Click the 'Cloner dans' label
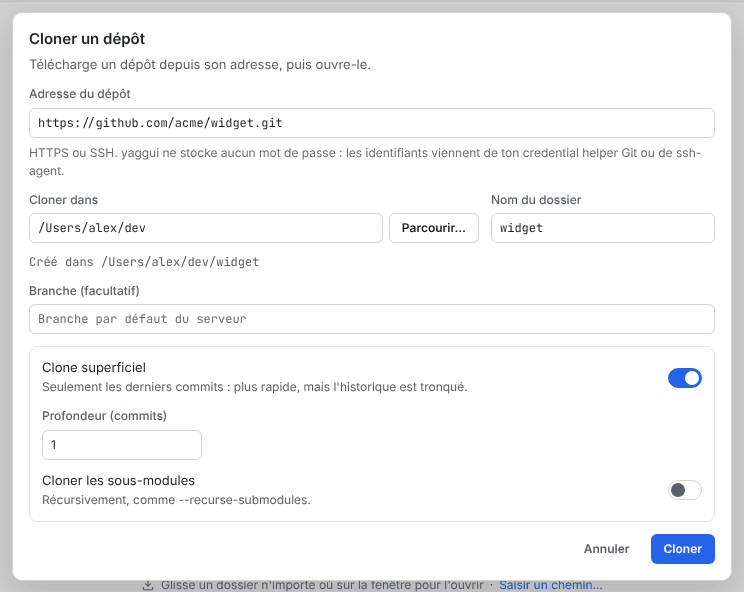The height and width of the screenshot is (592, 744). click(64, 200)
